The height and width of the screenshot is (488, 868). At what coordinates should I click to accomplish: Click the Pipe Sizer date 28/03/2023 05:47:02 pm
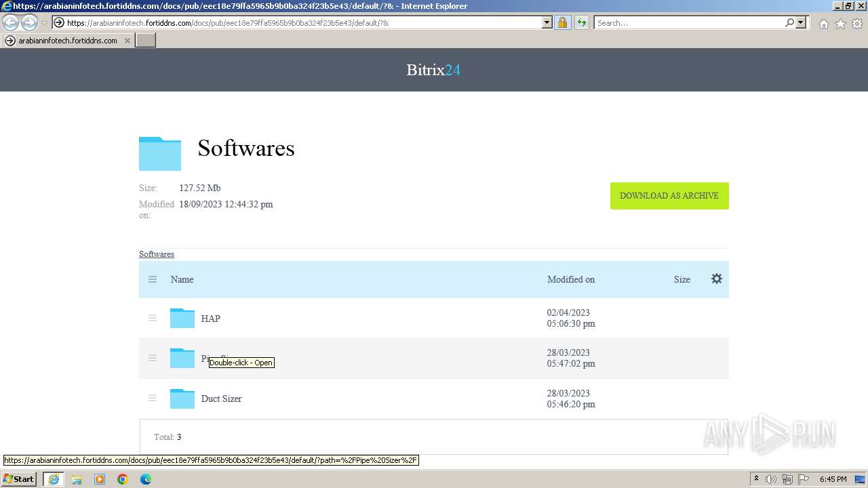[571, 358]
